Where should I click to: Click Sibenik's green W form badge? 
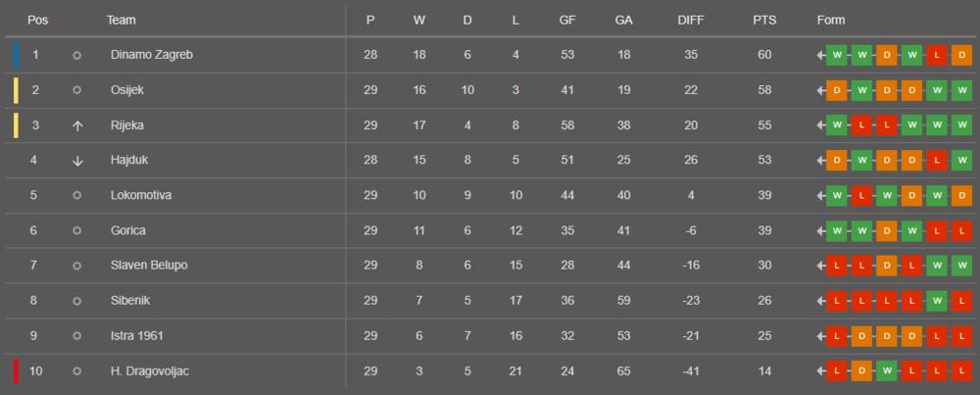point(936,301)
